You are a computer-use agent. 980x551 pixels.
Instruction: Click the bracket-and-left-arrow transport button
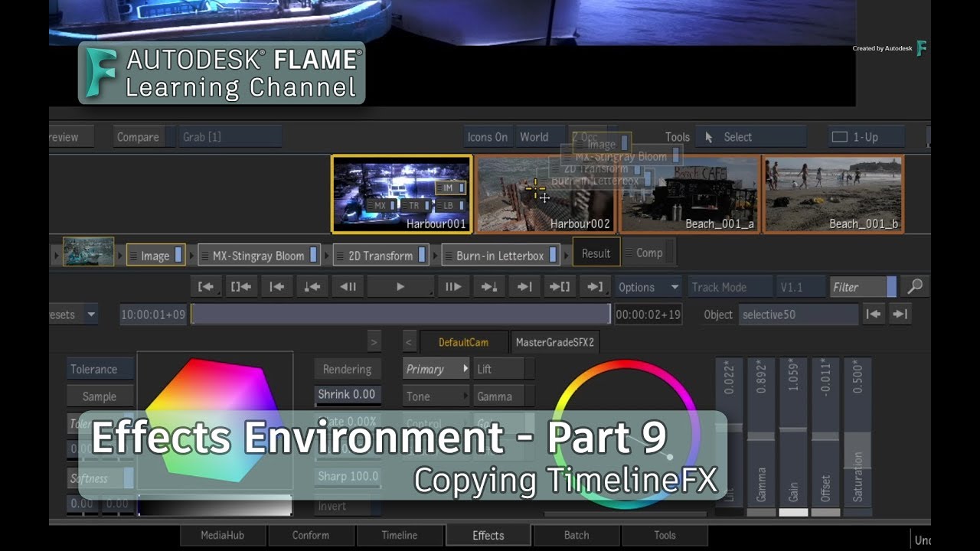240,287
